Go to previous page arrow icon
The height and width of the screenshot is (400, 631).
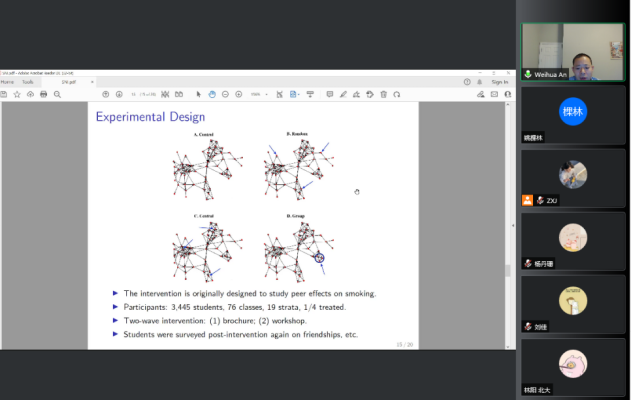[105, 94]
